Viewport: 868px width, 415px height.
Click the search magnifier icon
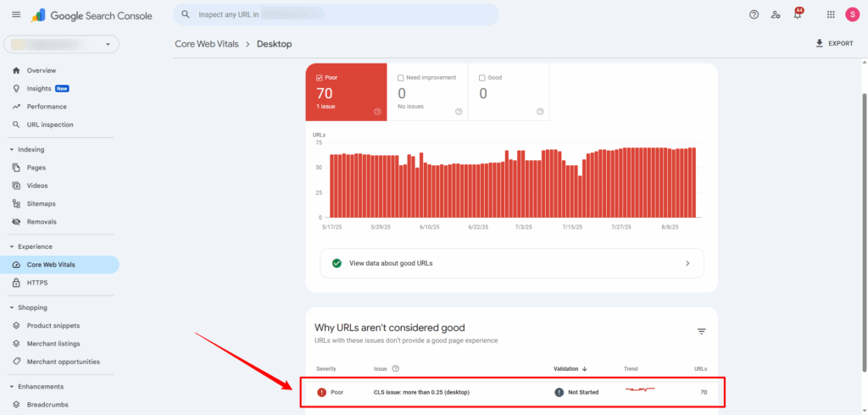[186, 14]
